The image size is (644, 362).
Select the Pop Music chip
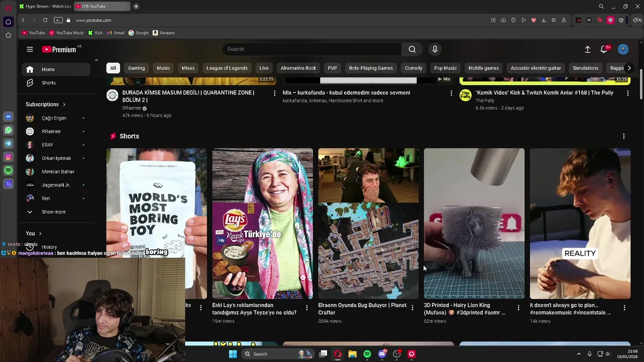click(x=445, y=68)
